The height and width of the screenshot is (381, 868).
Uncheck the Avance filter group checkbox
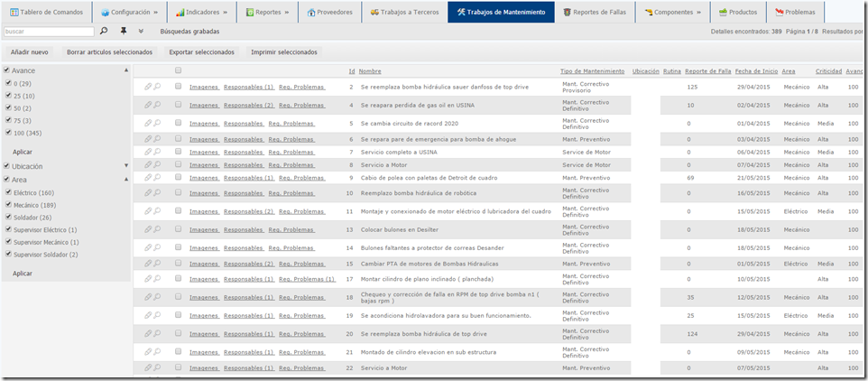tap(6, 70)
